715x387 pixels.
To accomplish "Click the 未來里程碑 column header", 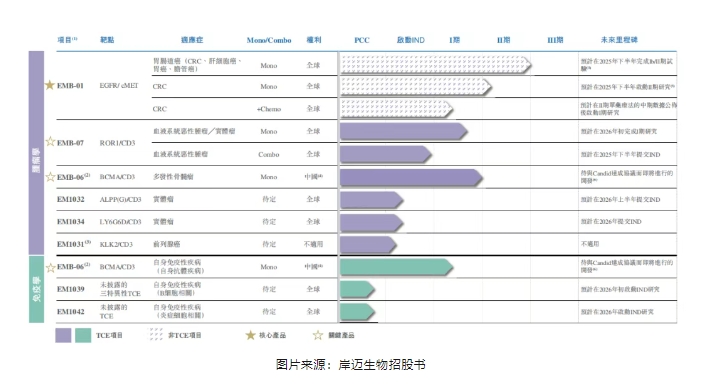I will click(619, 40).
